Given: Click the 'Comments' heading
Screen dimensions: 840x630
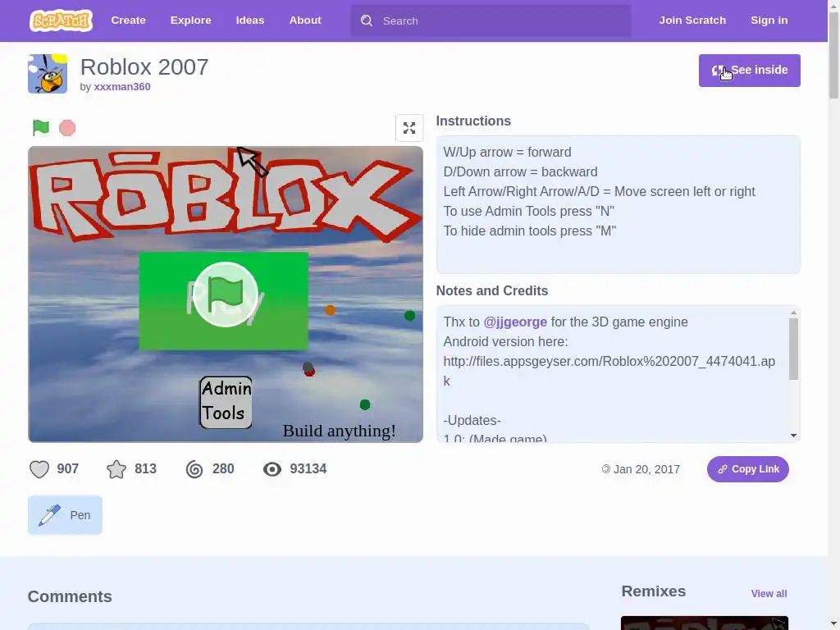Looking at the screenshot, I should pos(70,596).
